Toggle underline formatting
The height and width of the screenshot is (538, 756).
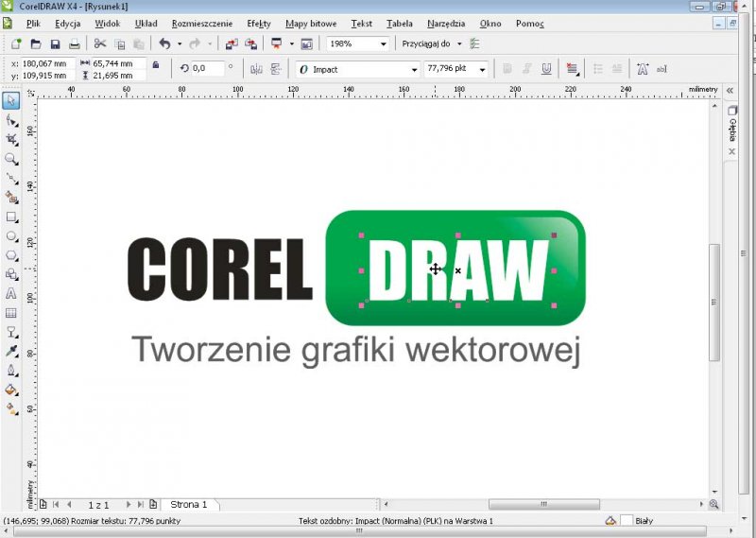[x=546, y=69]
